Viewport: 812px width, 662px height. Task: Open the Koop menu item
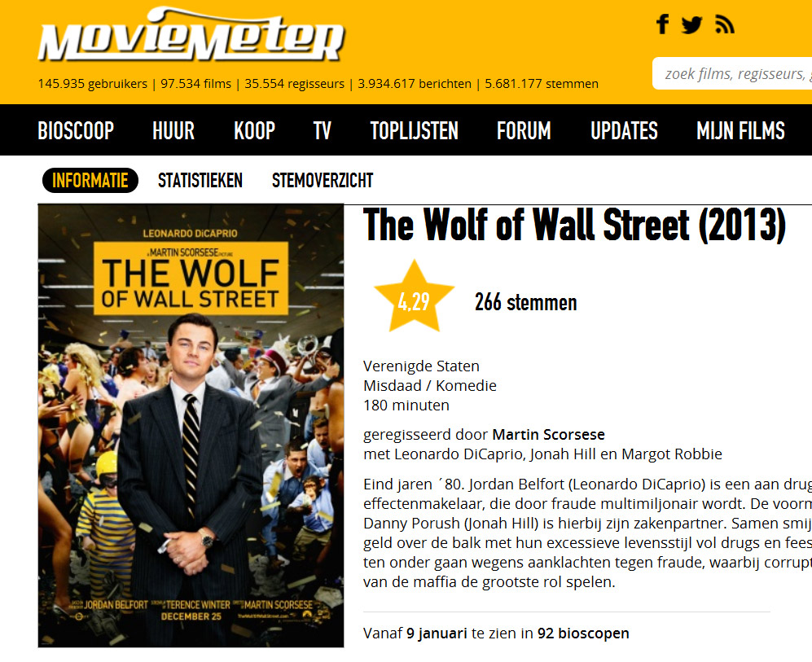coord(255,130)
